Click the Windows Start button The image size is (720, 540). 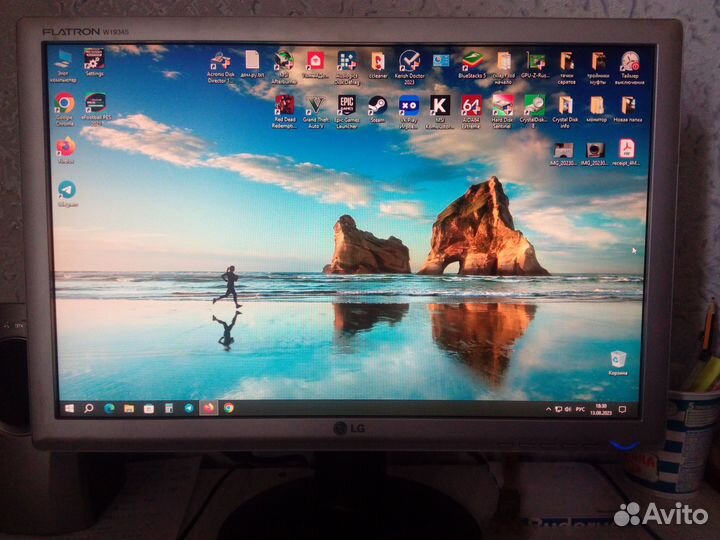pyautogui.click(x=70, y=408)
